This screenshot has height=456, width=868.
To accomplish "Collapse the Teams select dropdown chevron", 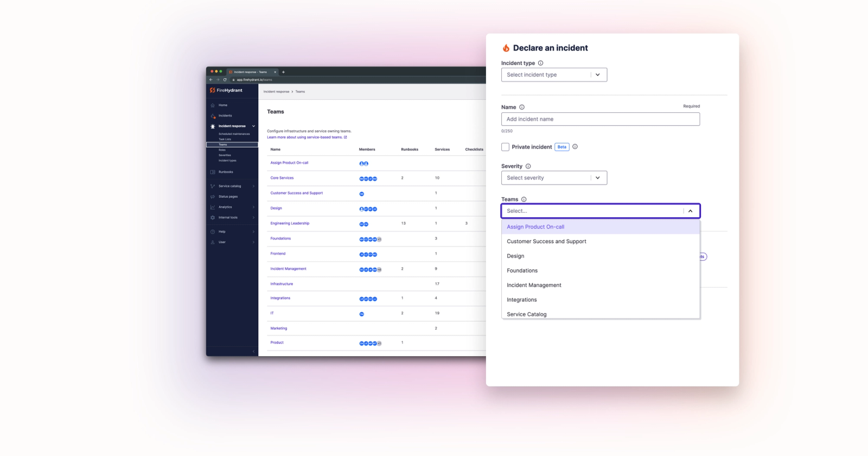I will tap(690, 211).
